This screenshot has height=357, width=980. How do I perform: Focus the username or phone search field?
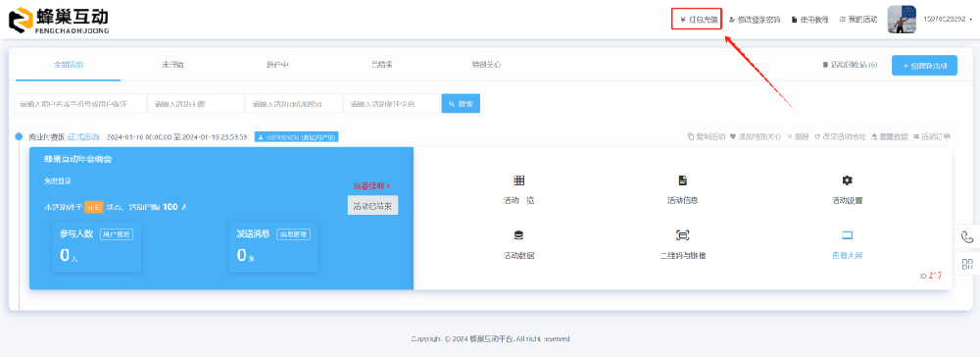(80, 103)
